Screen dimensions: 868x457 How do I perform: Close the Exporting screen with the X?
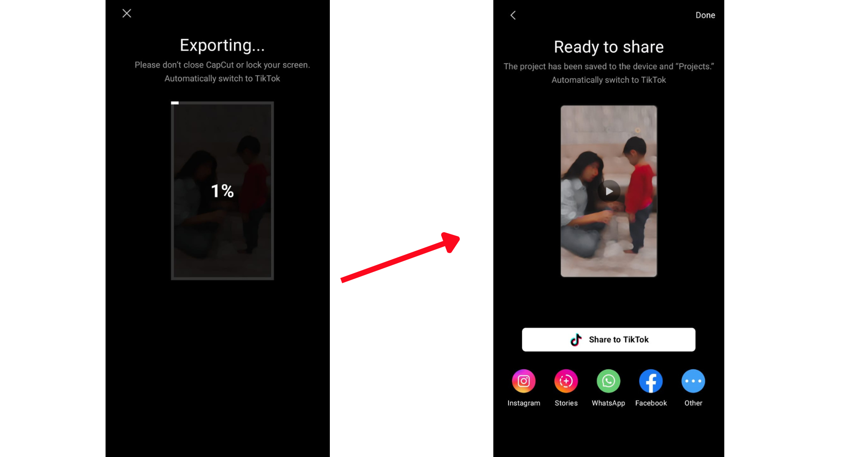click(x=127, y=13)
